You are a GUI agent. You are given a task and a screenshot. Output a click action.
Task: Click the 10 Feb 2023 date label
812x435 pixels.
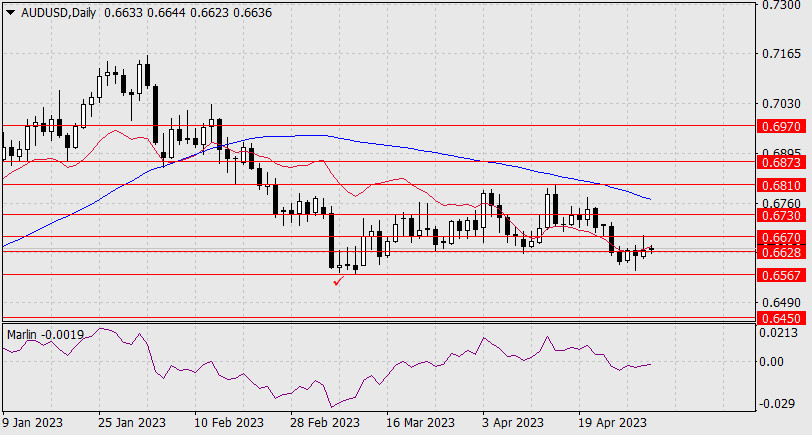(x=228, y=422)
